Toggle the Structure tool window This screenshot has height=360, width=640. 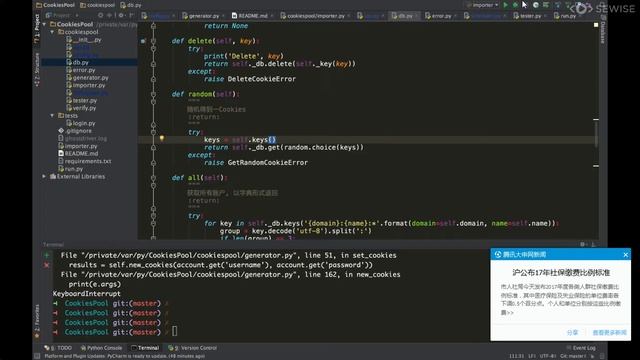[37, 69]
